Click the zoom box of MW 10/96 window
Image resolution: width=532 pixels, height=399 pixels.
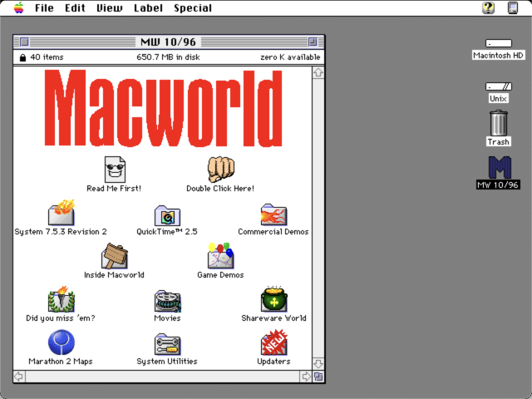point(313,42)
